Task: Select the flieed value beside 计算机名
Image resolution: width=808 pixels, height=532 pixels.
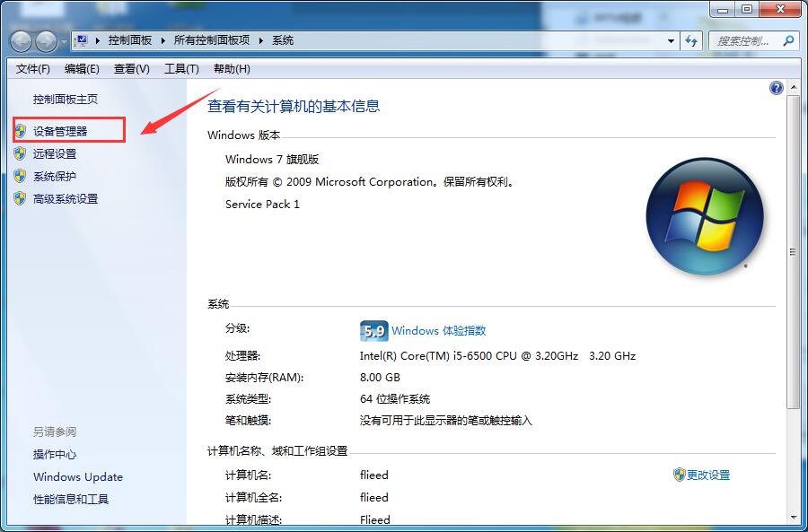Action: (374, 475)
